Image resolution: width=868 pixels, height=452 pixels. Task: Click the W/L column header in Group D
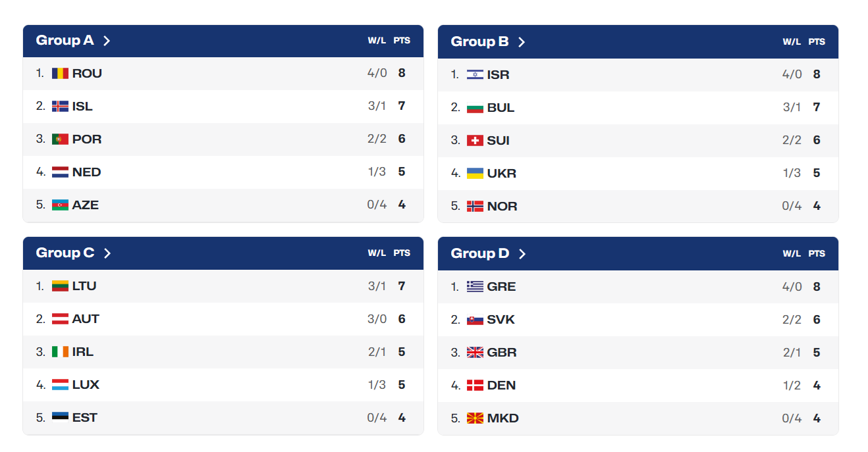point(792,253)
